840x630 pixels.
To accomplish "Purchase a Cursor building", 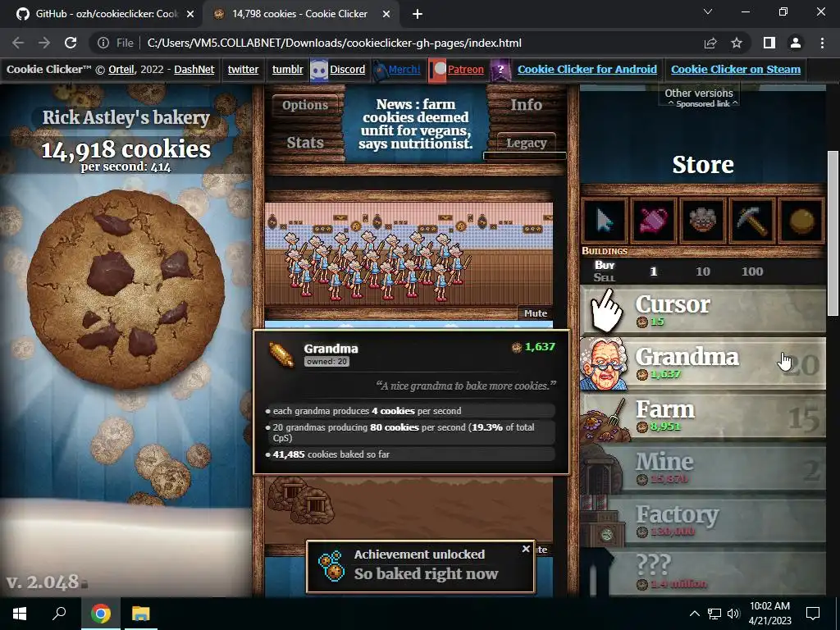I will click(703, 311).
